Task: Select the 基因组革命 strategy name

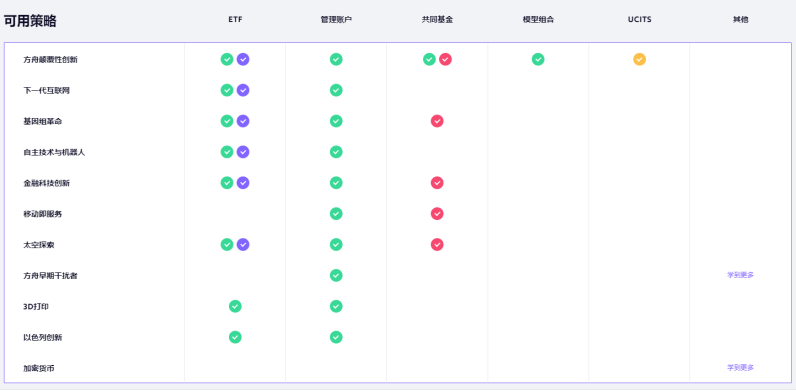Action: click(43, 121)
